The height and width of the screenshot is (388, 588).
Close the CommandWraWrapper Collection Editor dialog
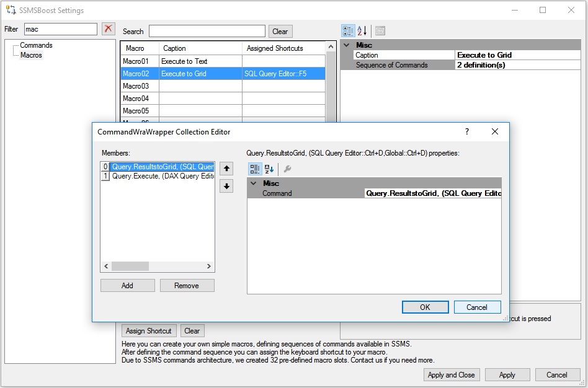495,131
